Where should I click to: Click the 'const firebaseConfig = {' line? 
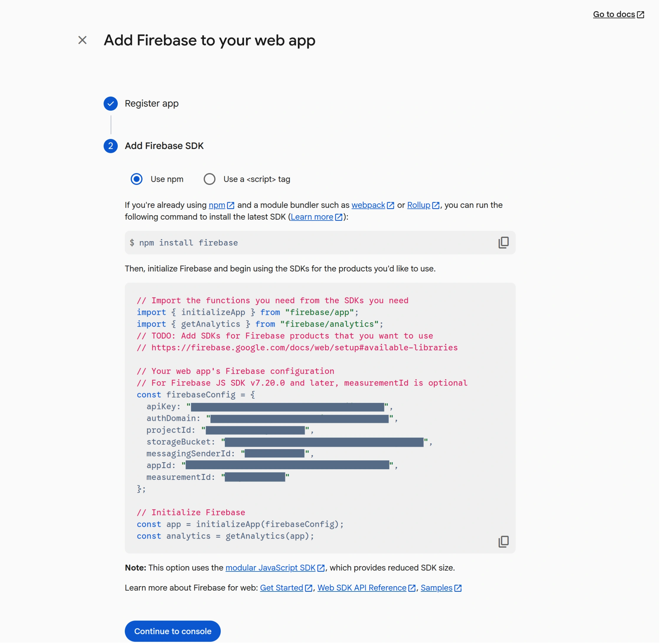(x=197, y=396)
